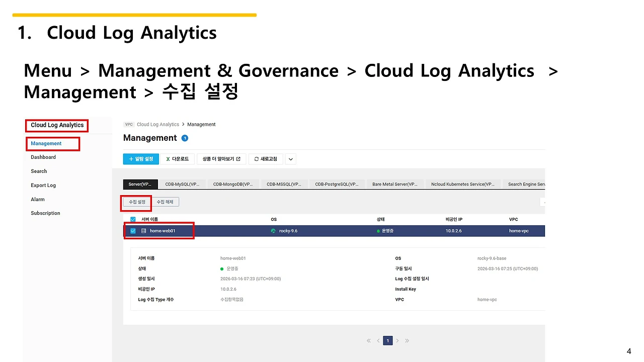Click the 수집 해제 button

point(165,202)
